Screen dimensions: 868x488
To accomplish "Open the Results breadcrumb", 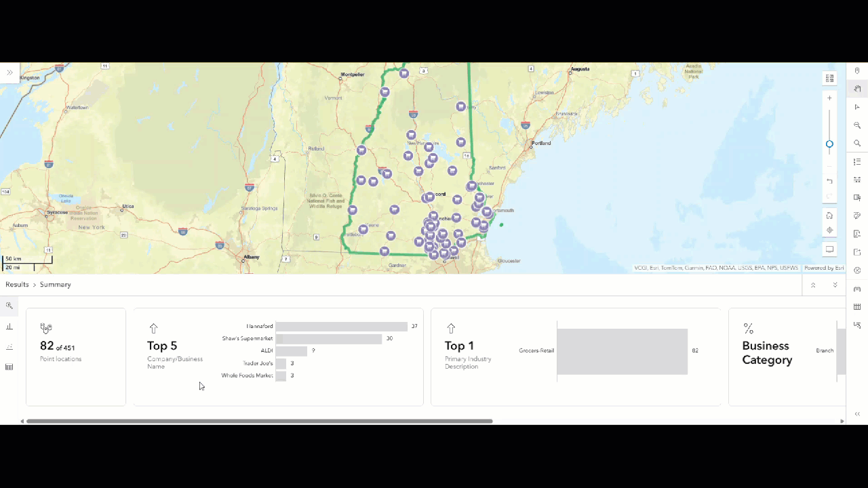I will [x=17, y=284].
